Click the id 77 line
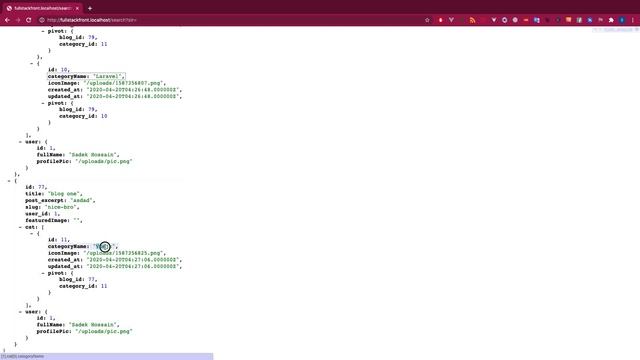This screenshot has width=640, height=360. [36, 187]
